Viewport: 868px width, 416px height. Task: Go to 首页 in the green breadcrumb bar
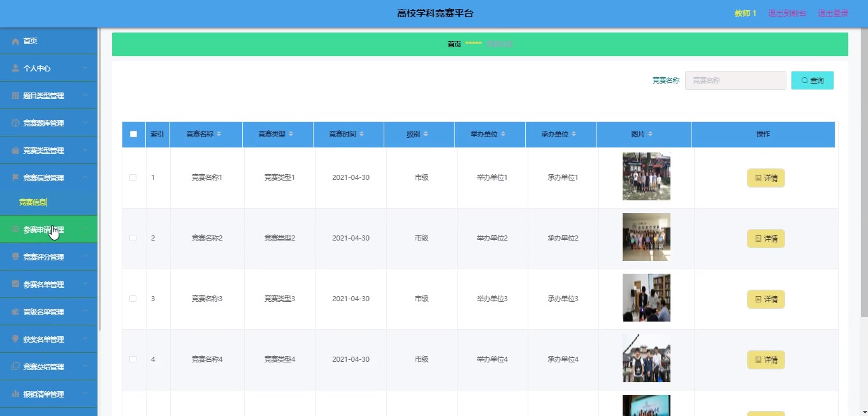[454, 44]
